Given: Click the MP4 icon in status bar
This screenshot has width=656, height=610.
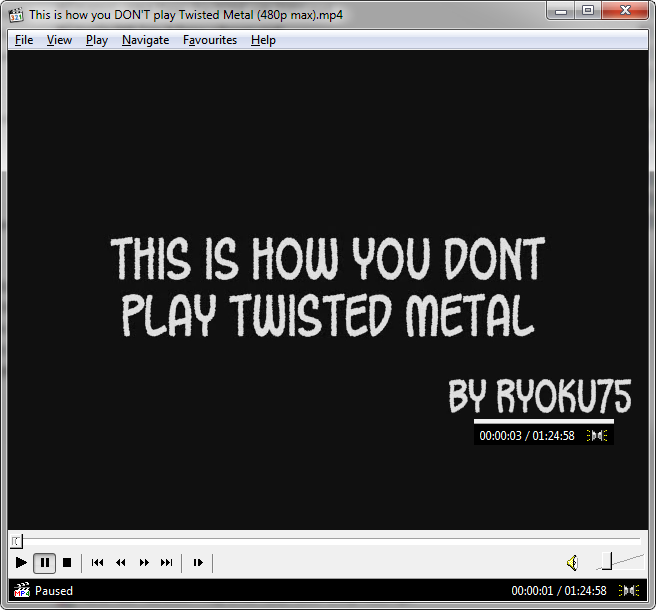Looking at the screenshot, I should [x=22, y=590].
